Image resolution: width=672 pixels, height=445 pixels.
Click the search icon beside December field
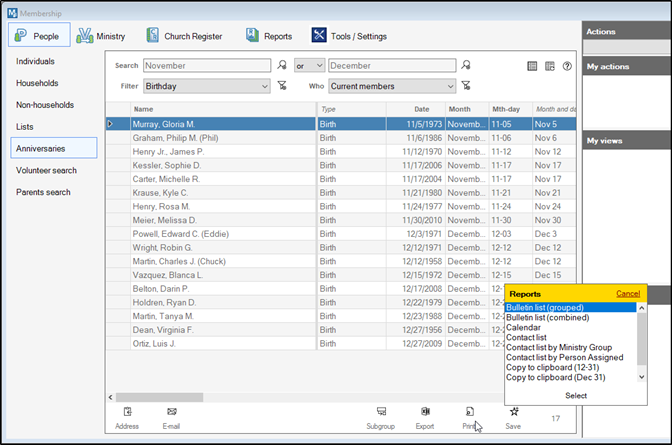pos(467,66)
